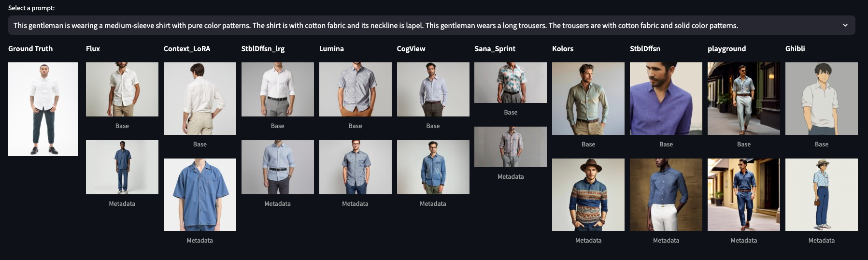Open the StblDffsn Base purple shirt image
The image size is (868, 260).
666,99
